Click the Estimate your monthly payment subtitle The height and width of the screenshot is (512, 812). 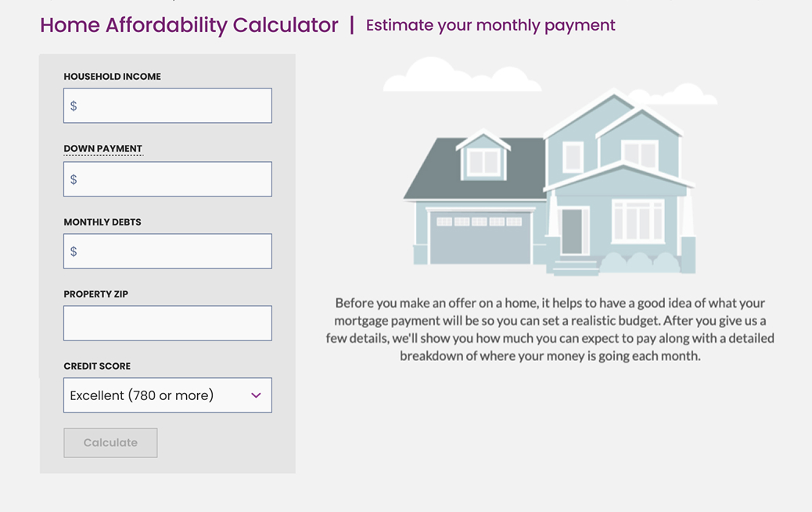[490, 25]
